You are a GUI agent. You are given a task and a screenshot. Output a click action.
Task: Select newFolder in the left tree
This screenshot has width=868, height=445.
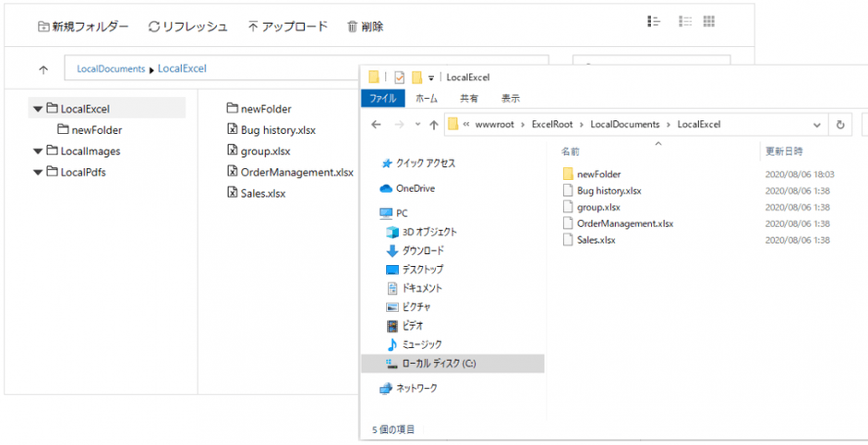(x=90, y=130)
